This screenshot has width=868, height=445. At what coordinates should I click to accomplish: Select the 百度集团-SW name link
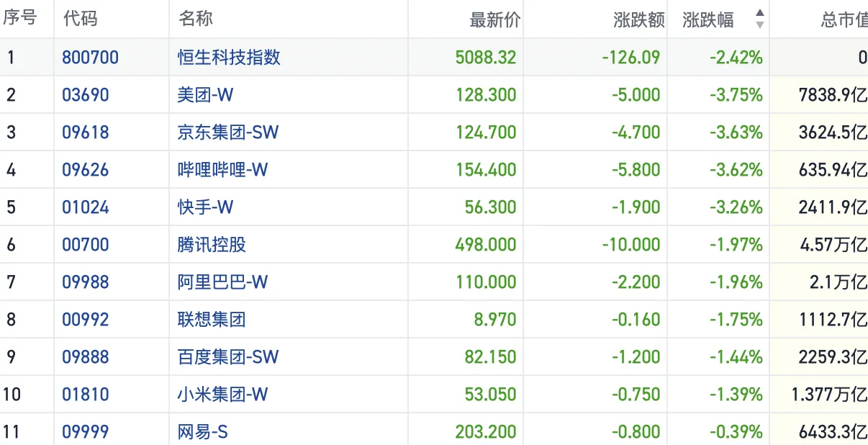coord(228,357)
